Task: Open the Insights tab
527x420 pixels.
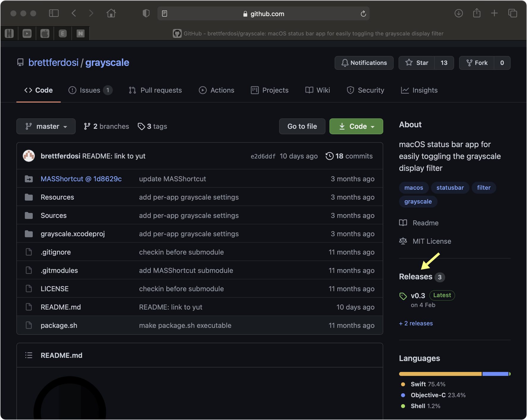Action: tap(419, 90)
